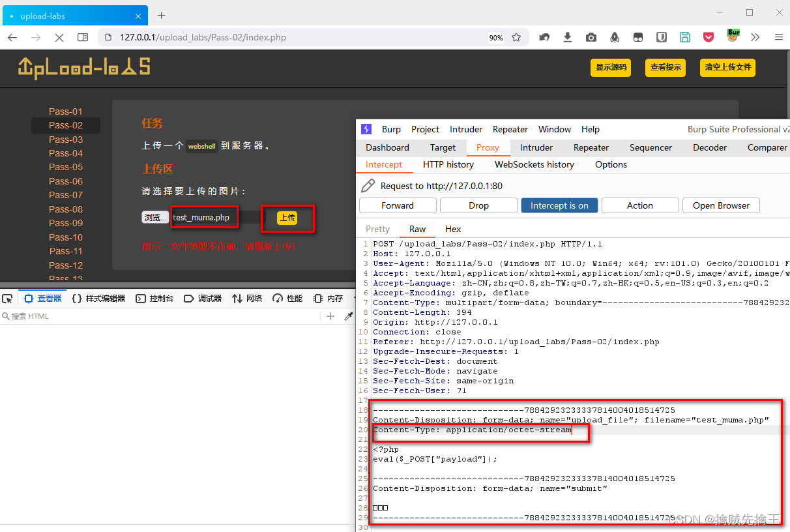This screenshot has width=790, height=532.
Task: Select the Intercept sub-tab
Action: pos(384,164)
